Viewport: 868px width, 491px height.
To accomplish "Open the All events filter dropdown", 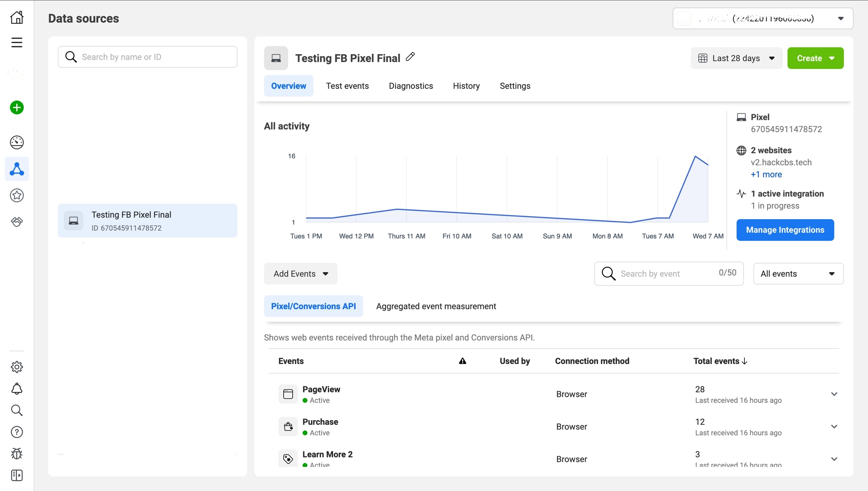I will (798, 274).
